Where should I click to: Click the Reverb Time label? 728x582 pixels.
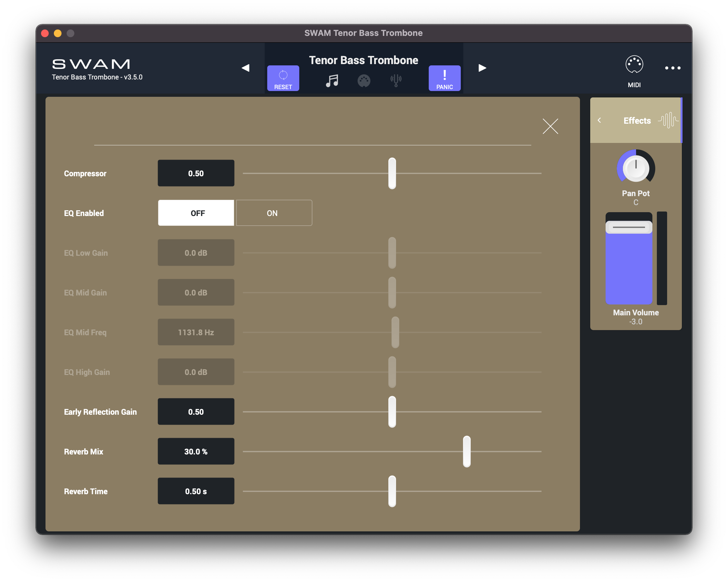[x=86, y=492]
